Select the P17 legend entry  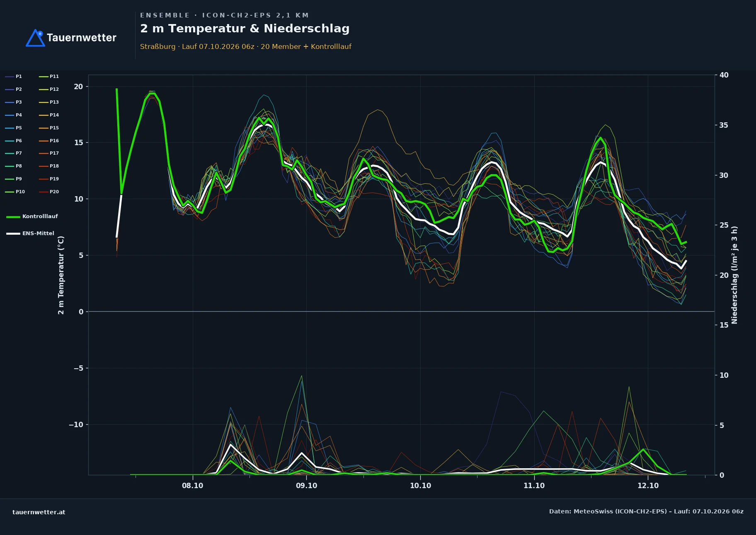[x=49, y=153]
